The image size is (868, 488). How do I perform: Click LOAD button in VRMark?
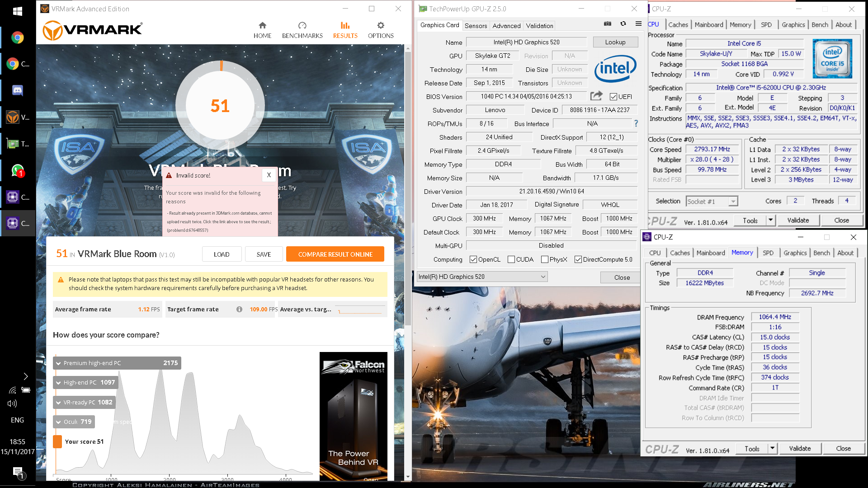(222, 254)
